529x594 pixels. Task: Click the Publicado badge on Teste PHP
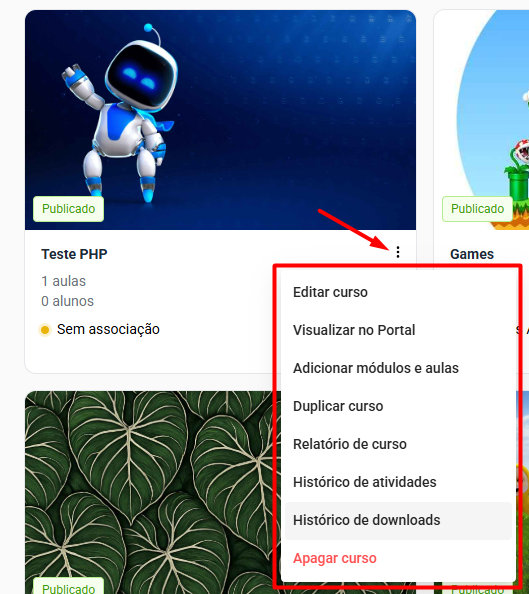(x=69, y=209)
